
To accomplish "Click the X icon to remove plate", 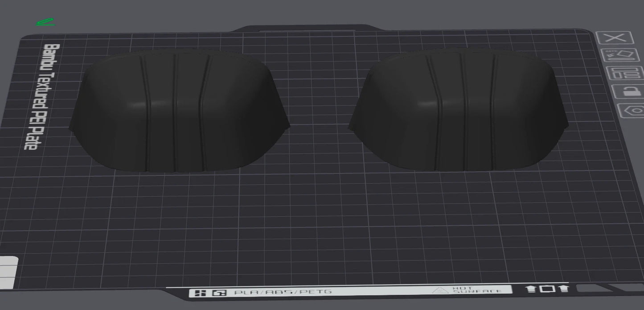I will click(615, 37).
